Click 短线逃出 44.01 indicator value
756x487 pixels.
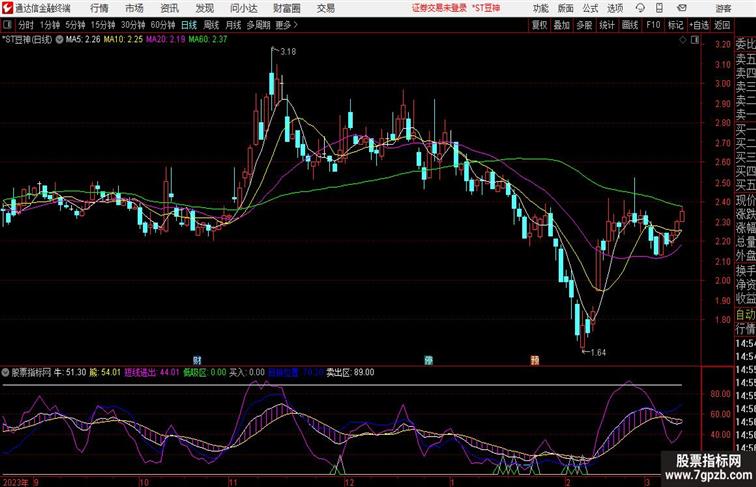(x=152, y=372)
